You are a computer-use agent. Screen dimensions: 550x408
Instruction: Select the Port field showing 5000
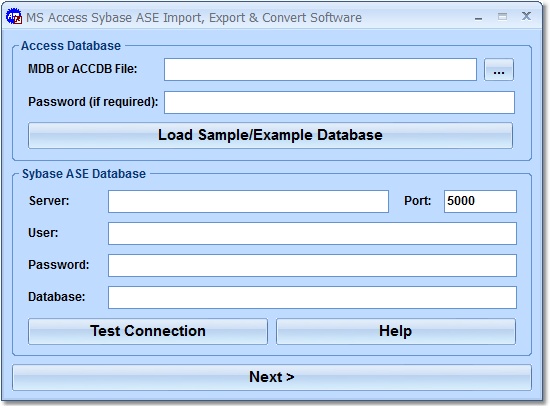click(x=480, y=201)
